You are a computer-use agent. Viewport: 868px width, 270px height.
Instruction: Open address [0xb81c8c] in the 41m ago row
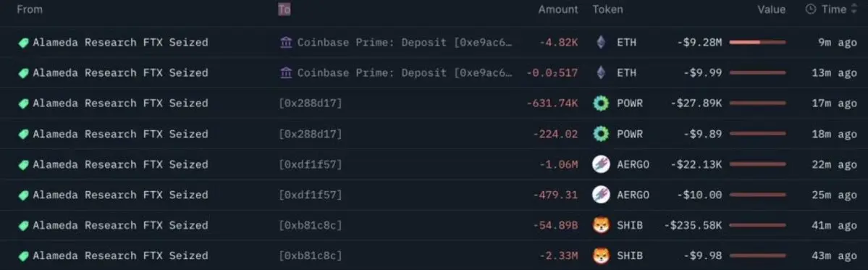(x=310, y=225)
